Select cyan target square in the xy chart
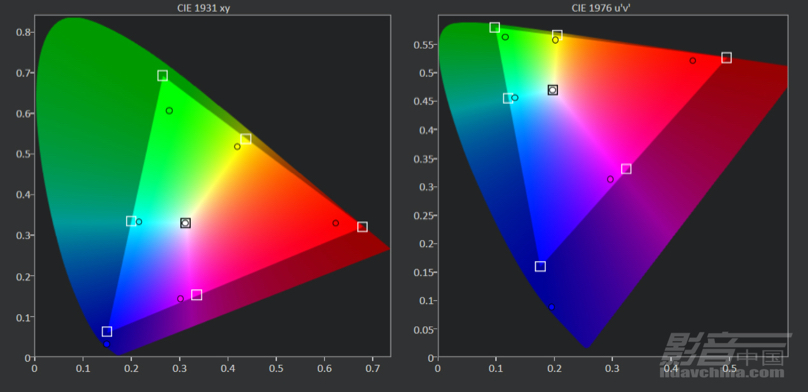The height and width of the screenshot is (392, 808). pyautogui.click(x=131, y=221)
